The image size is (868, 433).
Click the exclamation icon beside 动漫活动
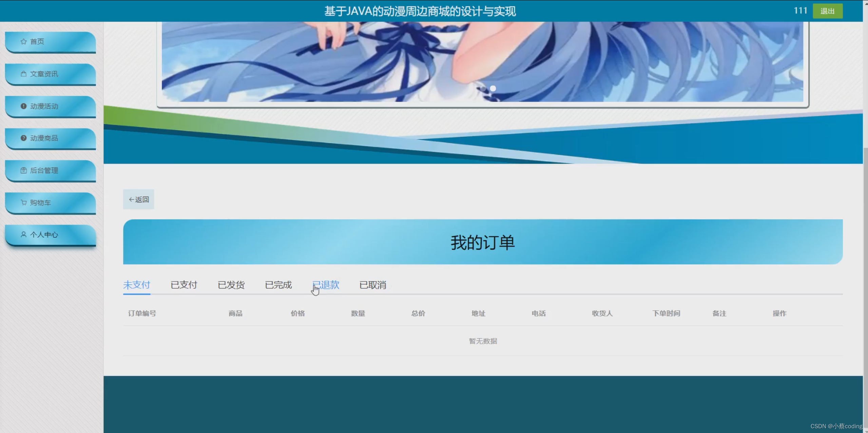tap(23, 106)
